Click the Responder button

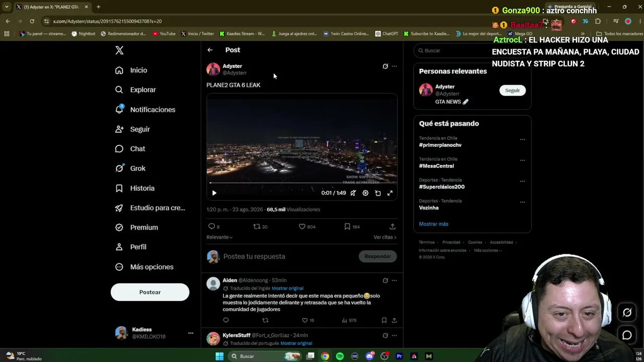pos(378,256)
